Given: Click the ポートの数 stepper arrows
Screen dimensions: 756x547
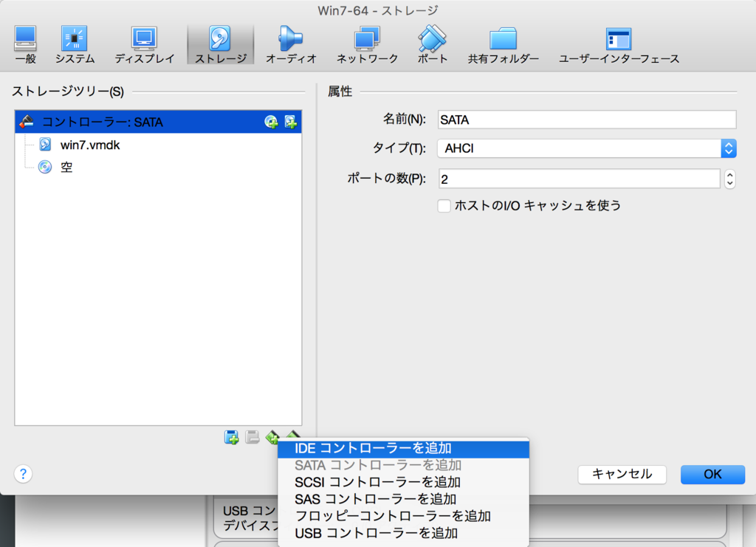Looking at the screenshot, I should (x=730, y=179).
